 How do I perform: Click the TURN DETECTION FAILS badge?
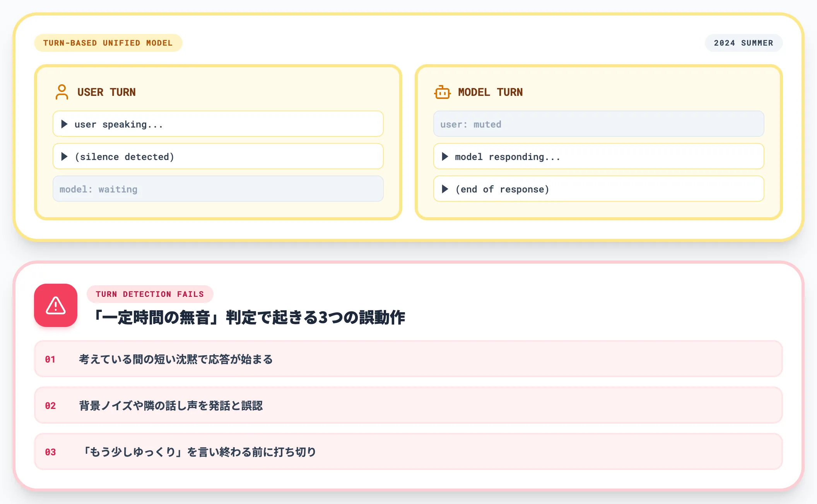pyautogui.click(x=150, y=294)
